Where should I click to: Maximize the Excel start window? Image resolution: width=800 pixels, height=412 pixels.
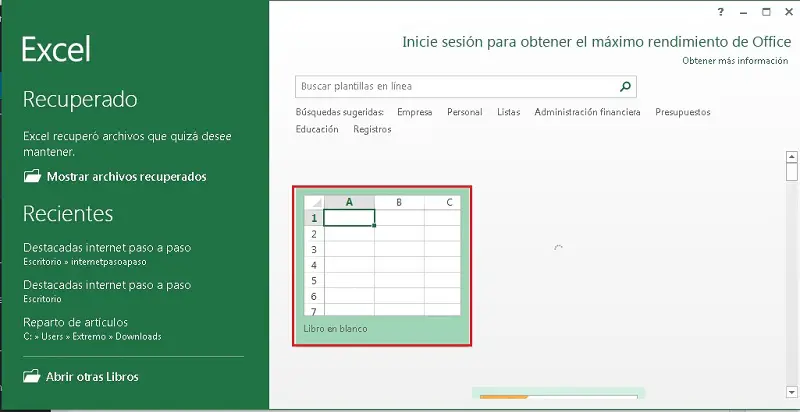pyautogui.click(x=766, y=12)
